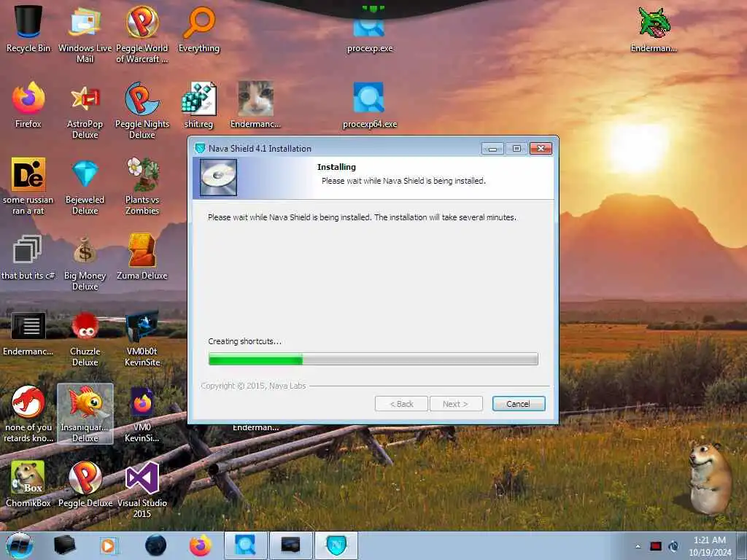Click the disabled Next > button
The width and height of the screenshot is (747, 560).
[x=456, y=404]
